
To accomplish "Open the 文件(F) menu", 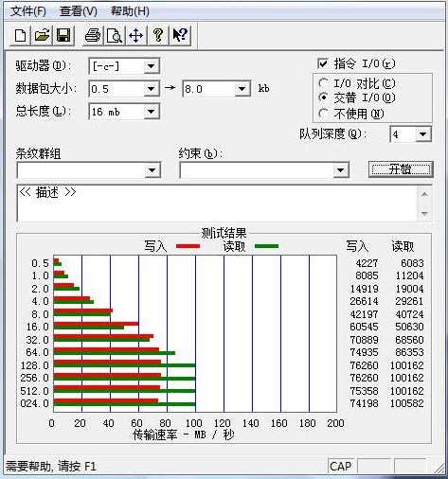I will click(28, 11).
